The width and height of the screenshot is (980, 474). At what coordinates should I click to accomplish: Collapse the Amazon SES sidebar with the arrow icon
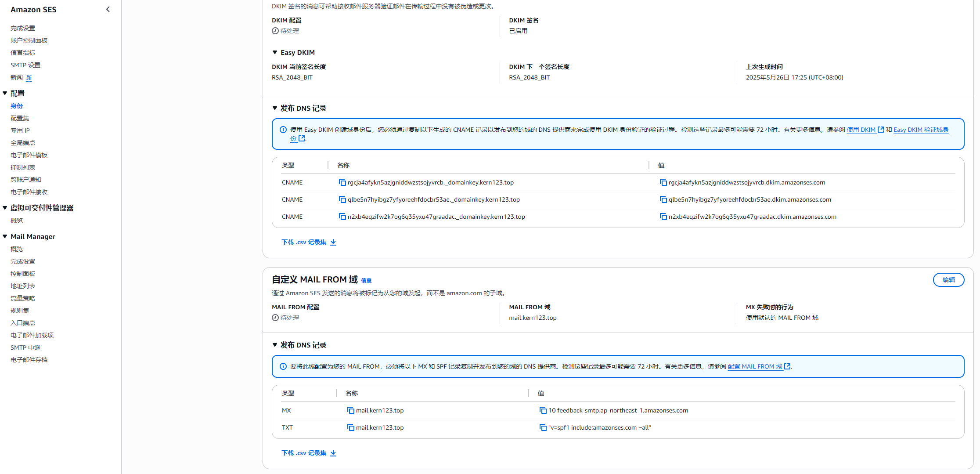pyautogui.click(x=108, y=9)
